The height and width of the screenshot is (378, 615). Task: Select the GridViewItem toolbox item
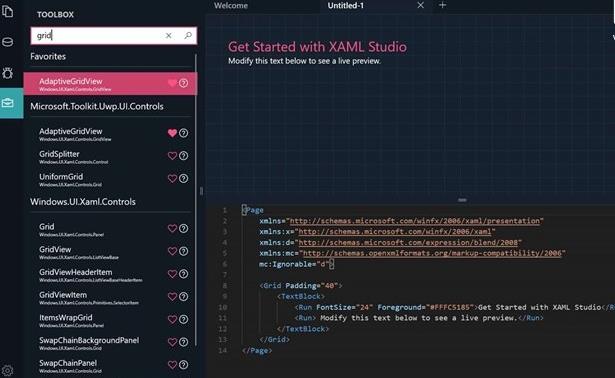[x=110, y=297]
